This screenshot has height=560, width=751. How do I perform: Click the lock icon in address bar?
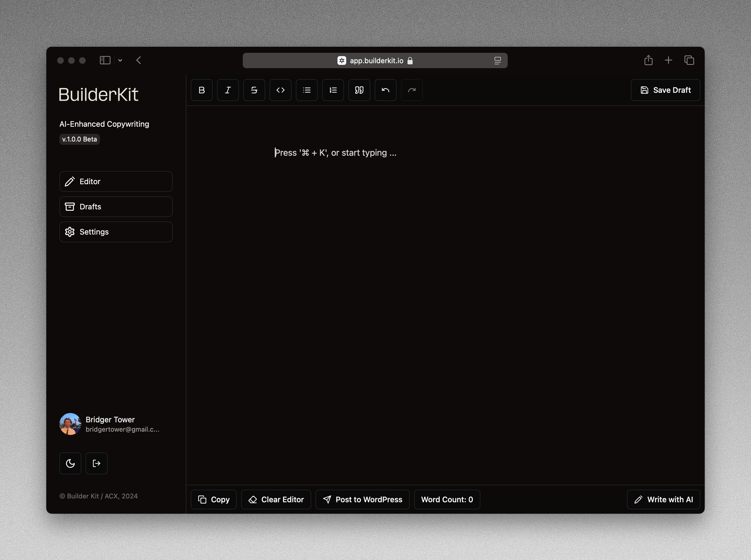point(410,61)
